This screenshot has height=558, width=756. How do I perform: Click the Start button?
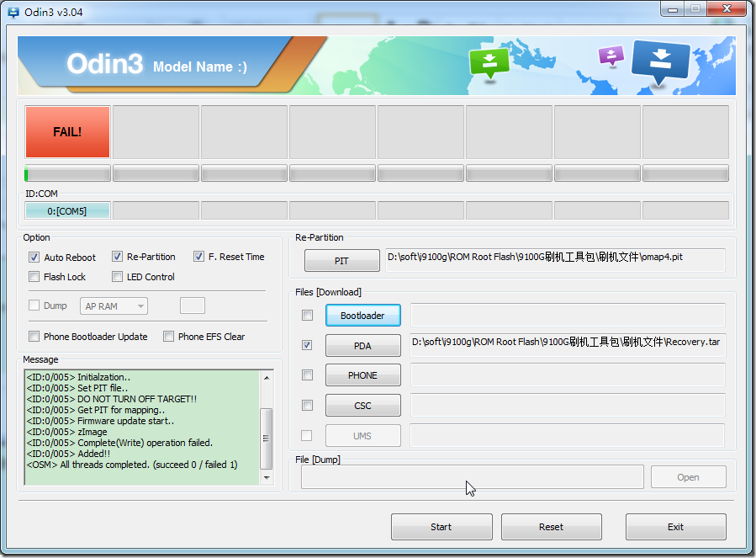(x=441, y=527)
